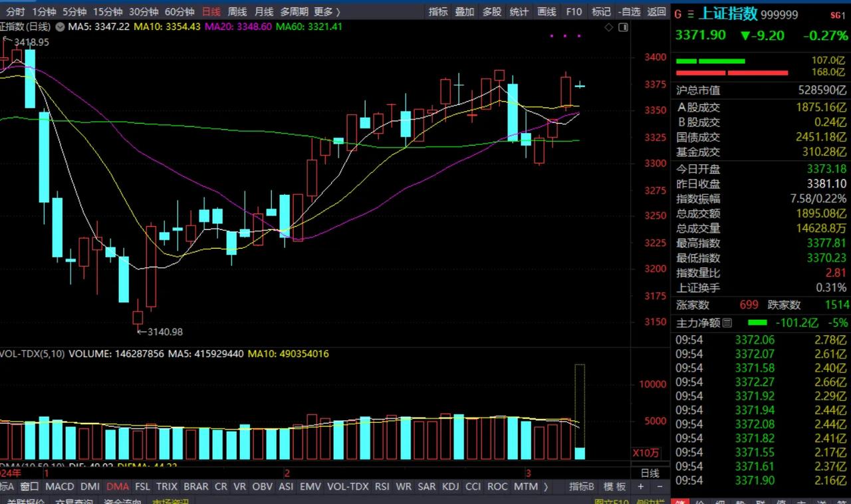Click the 标记 mark button
Viewport: 851px width, 504px height.
601,12
